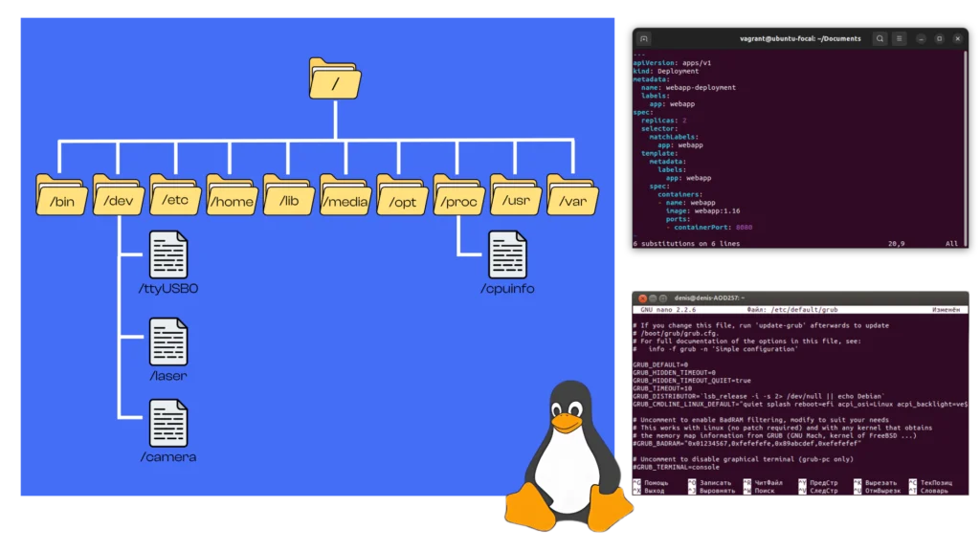Click the Выход shortcut in nano
The width and height of the screenshot is (980, 551).
point(654,491)
